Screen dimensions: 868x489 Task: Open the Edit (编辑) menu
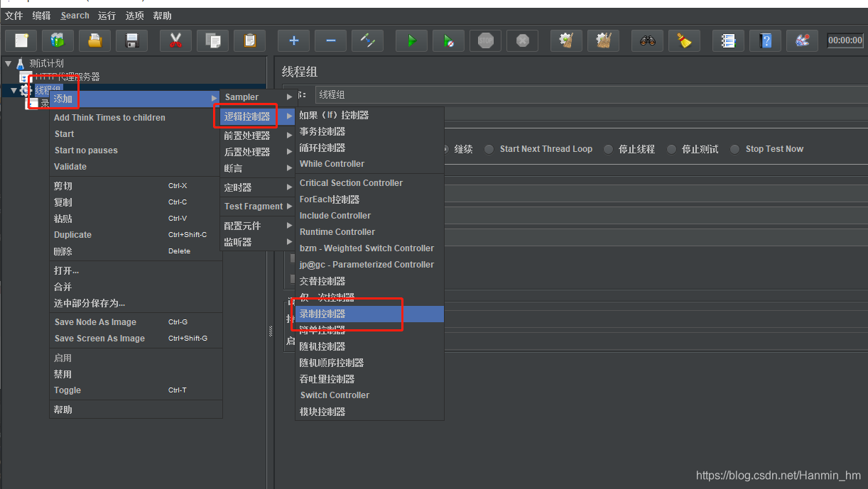(41, 16)
